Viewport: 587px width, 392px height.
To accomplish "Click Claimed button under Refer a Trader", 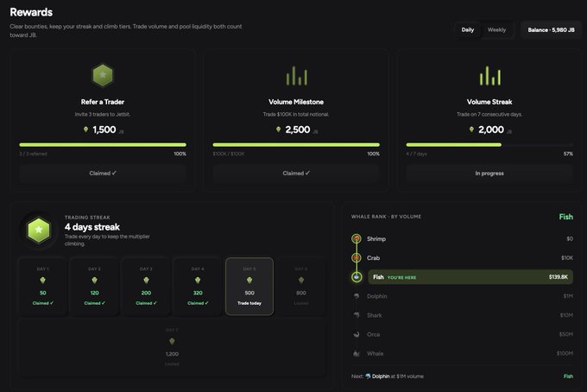I will click(103, 174).
